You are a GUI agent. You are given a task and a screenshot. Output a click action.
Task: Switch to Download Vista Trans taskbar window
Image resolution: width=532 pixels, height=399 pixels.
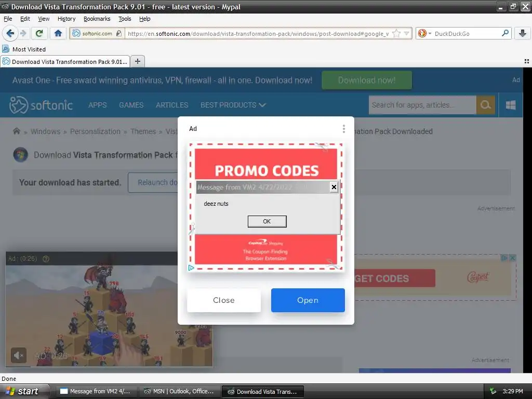(x=262, y=391)
